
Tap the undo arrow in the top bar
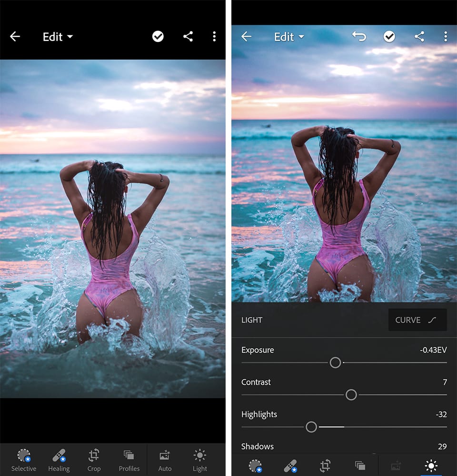[x=359, y=37]
